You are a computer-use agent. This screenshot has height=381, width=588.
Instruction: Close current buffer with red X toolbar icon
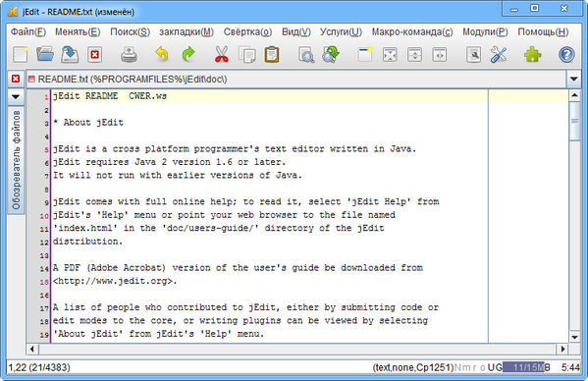95,55
